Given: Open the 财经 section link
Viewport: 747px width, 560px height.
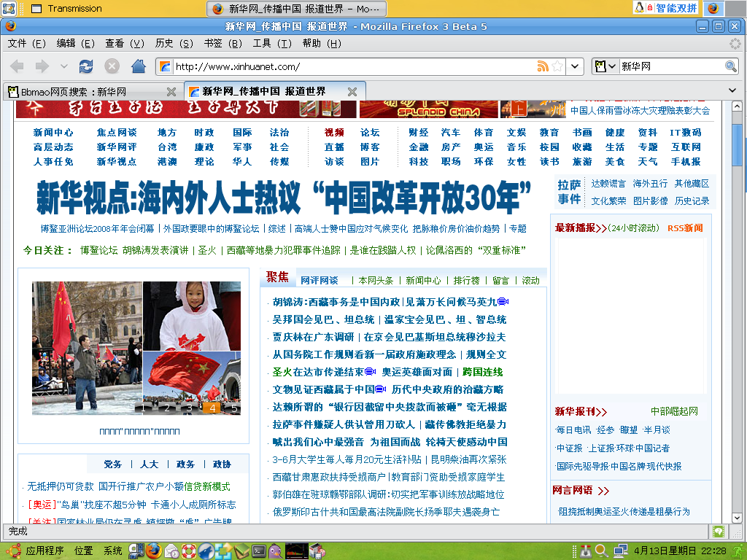Looking at the screenshot, I should (418, 133).
